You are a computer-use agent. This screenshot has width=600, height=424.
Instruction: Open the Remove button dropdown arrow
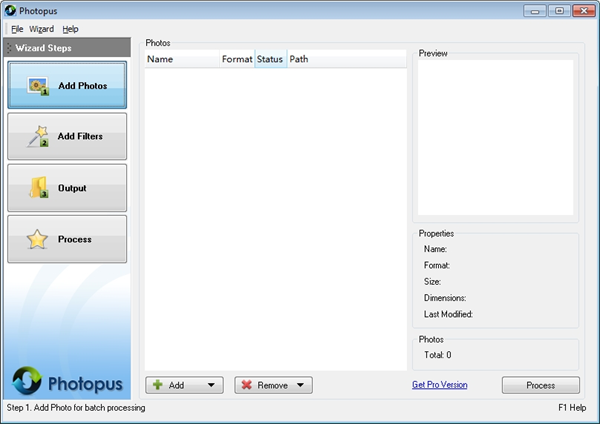coord(300,385)
